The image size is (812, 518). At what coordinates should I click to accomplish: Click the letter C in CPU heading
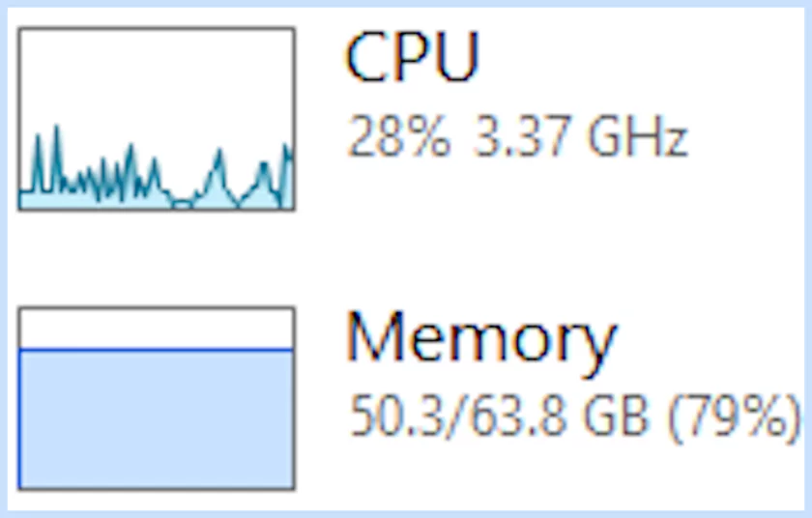click(365, 58)
